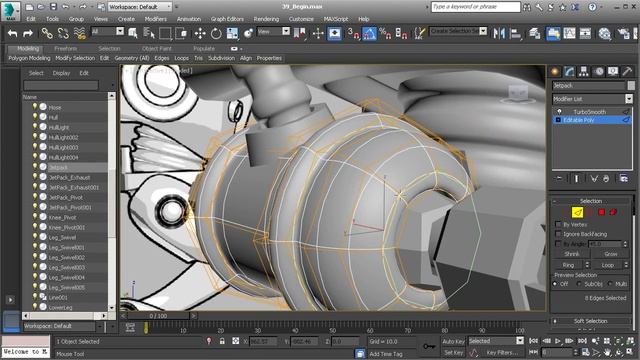Activate Select and Scale tool
This screenshot has width=640, height=360.
coord(232,33)
